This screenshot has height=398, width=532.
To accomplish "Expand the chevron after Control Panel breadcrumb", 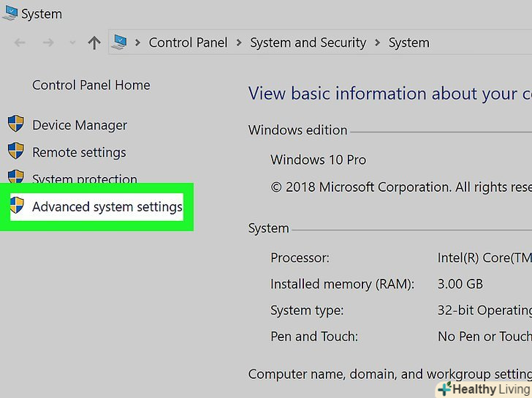I will click(239, 43).
